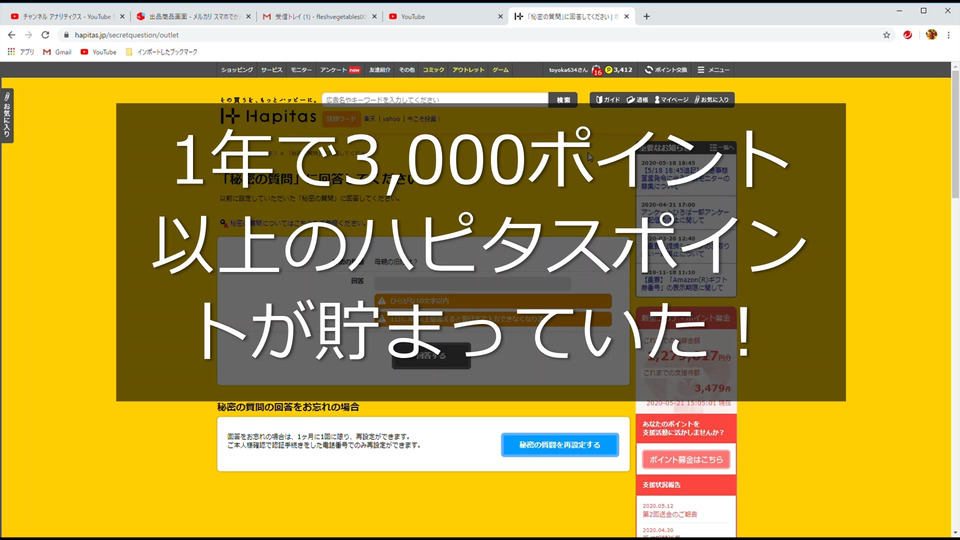960x540 pixels.
Task: Click ポイント募金はこちら button
Action: coord(686,459)
